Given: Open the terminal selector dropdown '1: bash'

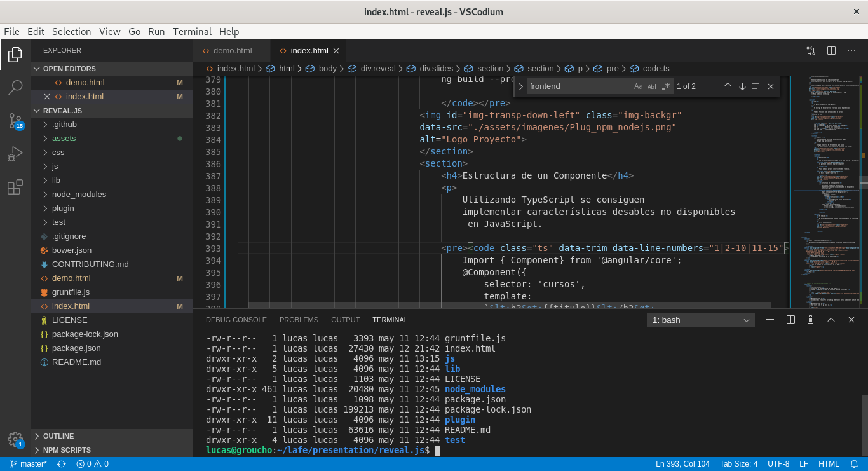Looking at the screenshot, I should pyautogui.click(x=700, y=320).
